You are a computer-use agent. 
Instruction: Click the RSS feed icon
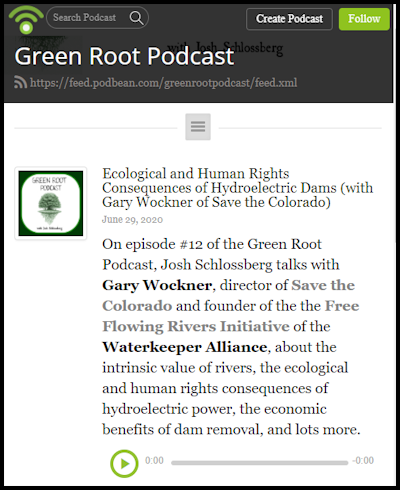pos(20,82)
